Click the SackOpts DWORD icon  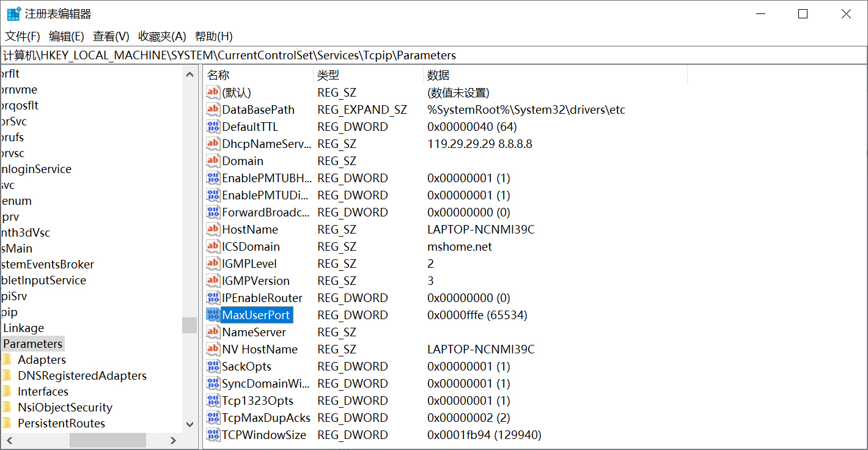tap(213, 366)
